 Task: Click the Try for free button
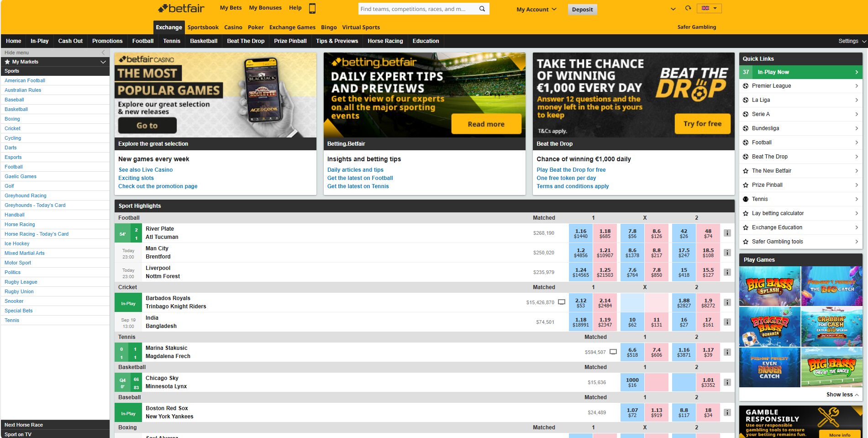[x=702, y=124]
